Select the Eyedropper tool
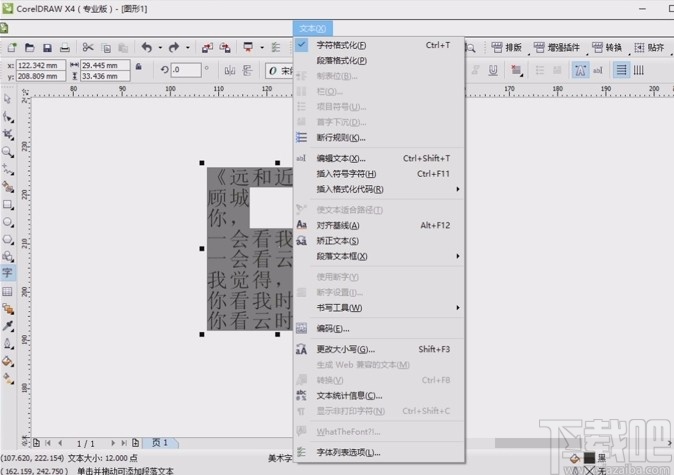674x475 pixels. [8, 326]
